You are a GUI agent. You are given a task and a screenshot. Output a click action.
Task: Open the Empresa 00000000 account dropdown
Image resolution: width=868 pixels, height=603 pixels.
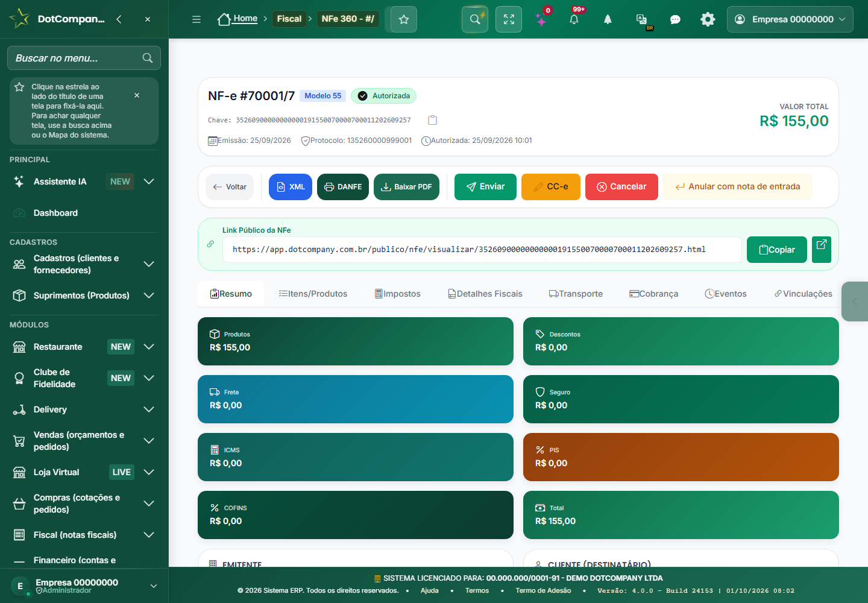(x=790, y=19)
